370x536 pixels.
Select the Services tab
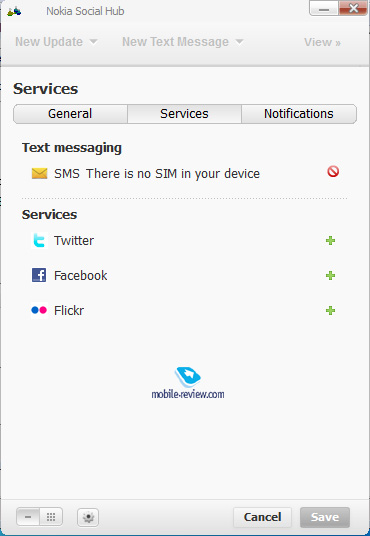click(x=185, y=114)
